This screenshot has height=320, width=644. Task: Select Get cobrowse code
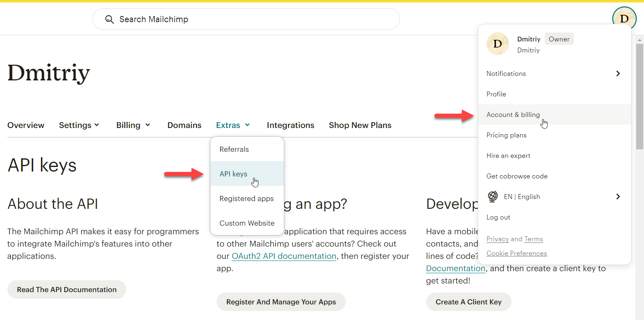[x=555, y=176]
